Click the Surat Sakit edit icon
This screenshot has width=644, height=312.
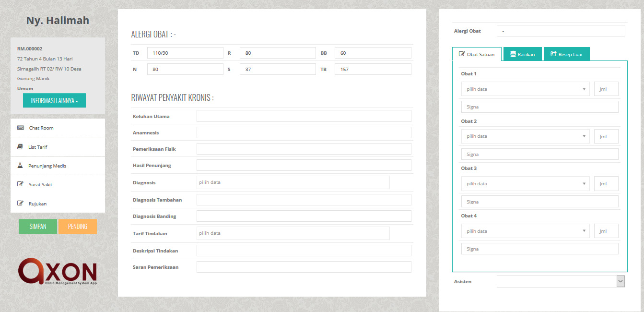point(21,184)
